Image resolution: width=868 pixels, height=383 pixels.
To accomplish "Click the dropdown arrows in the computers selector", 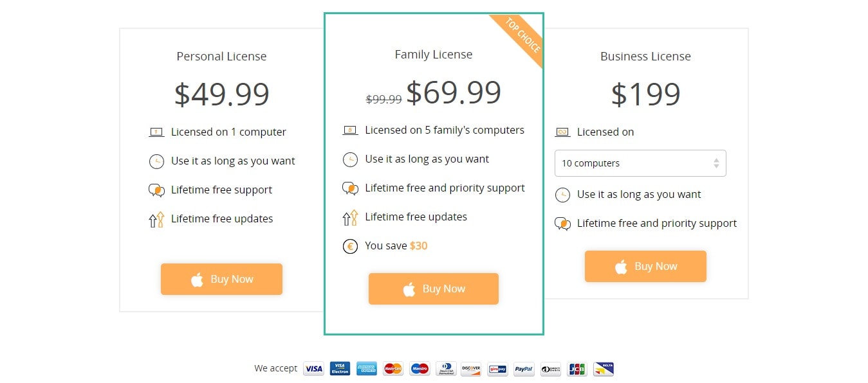I will (716, 163).
